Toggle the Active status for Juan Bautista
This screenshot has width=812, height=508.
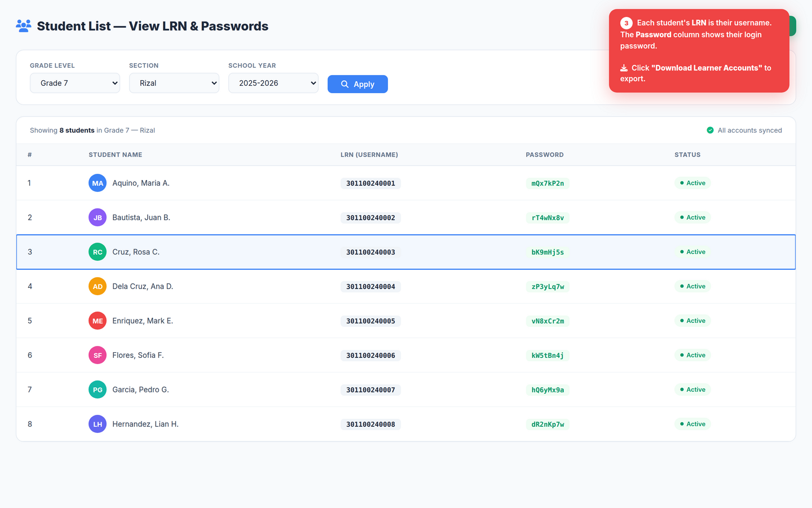click(692, 217)
